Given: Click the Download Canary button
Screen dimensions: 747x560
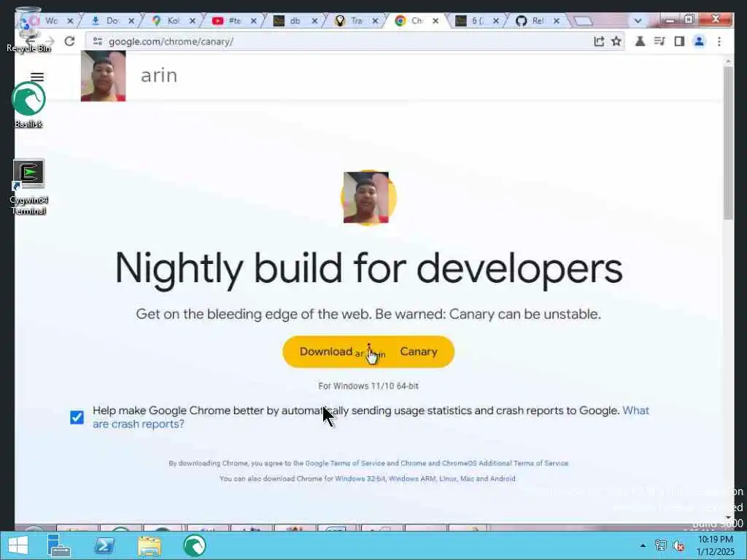Looking at the screenshot, I should click(368, 352).
